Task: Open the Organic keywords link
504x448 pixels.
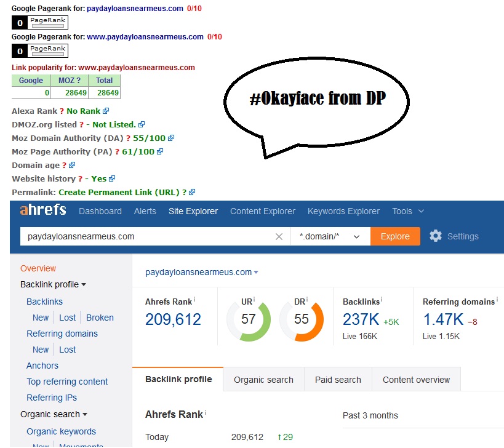Action: (61, 431)
